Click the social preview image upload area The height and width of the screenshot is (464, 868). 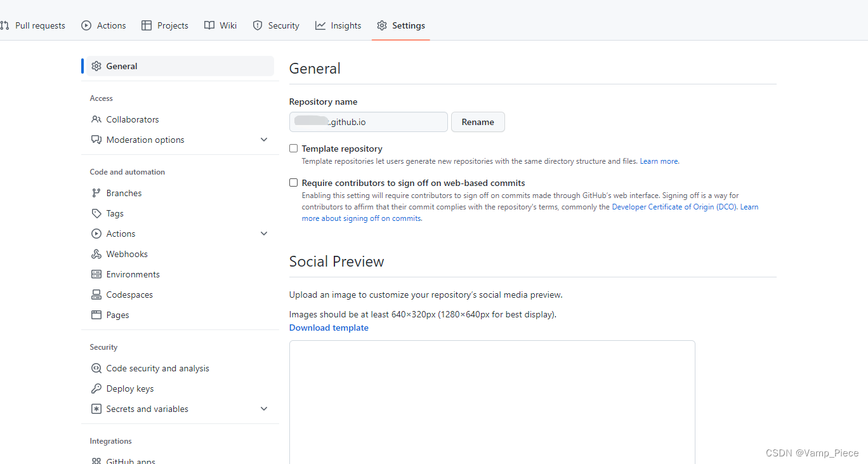(x=492, y=402)
